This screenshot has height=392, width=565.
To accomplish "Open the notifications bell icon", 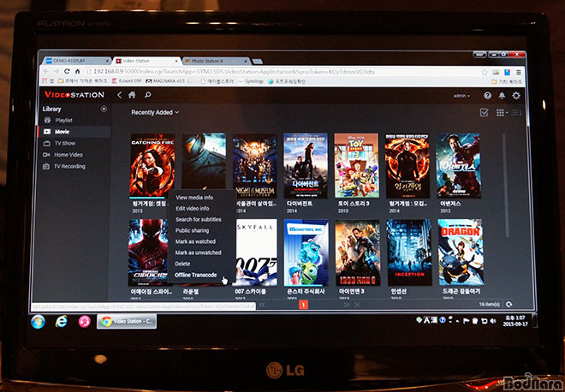I will coord(502,96).
